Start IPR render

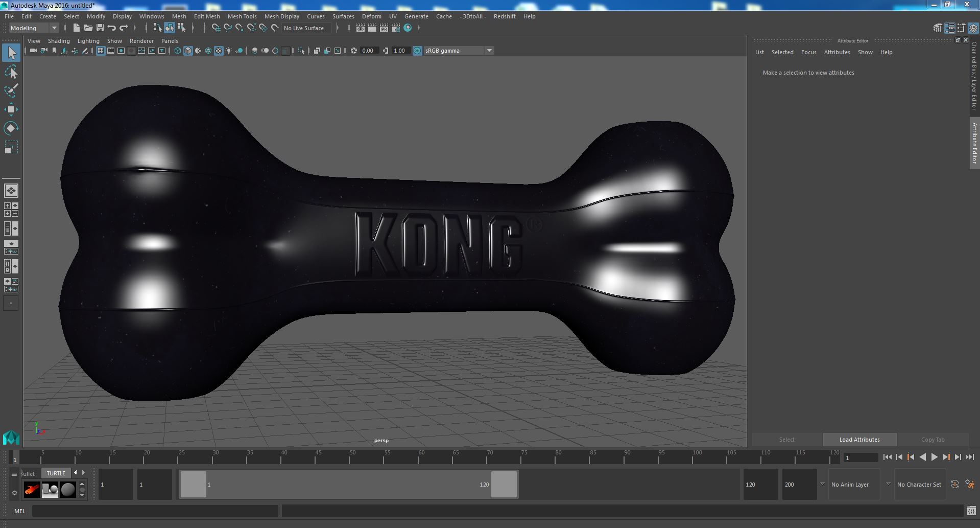(384, 28)
